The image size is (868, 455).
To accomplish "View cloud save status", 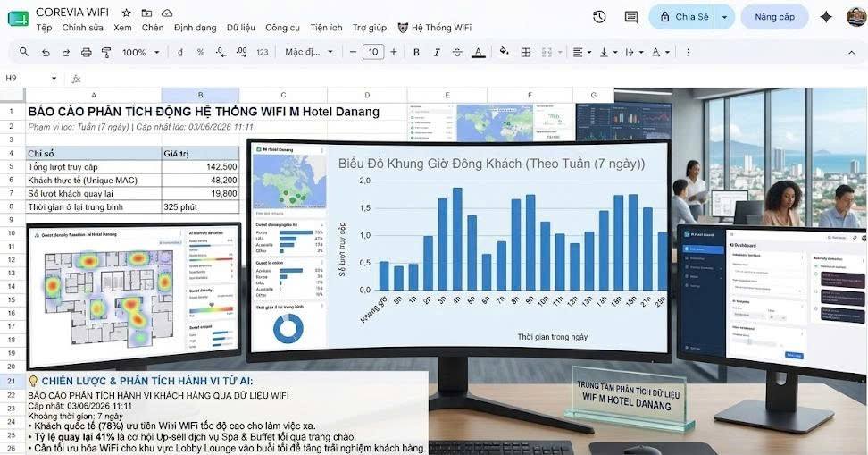I will point(167,13).
